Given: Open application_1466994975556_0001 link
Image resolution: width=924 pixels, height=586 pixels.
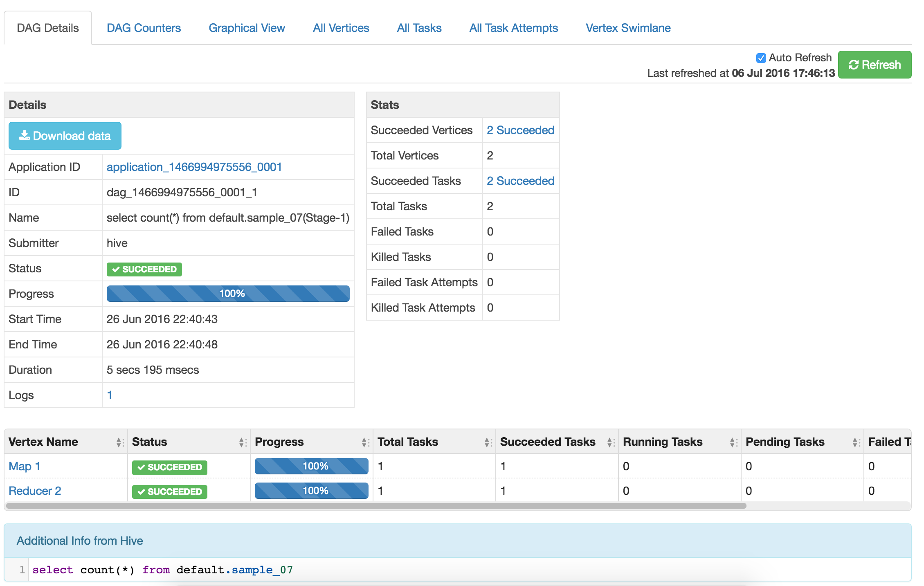Looking at the screenshot, I should click(x=194, y=167).
